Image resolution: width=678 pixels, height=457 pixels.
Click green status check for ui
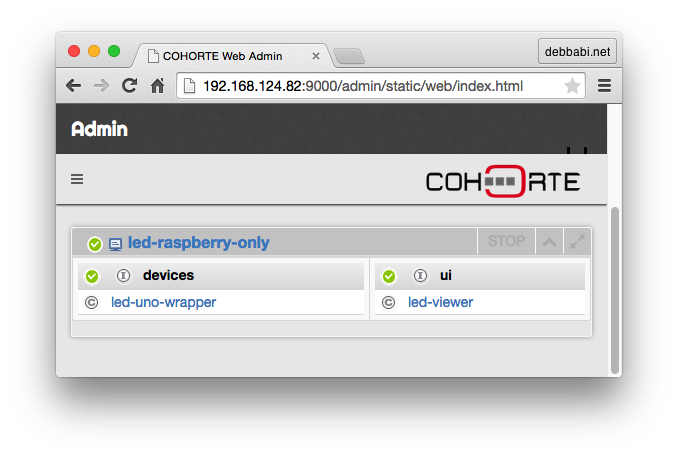pyautogui.click(x=389, y=276)
